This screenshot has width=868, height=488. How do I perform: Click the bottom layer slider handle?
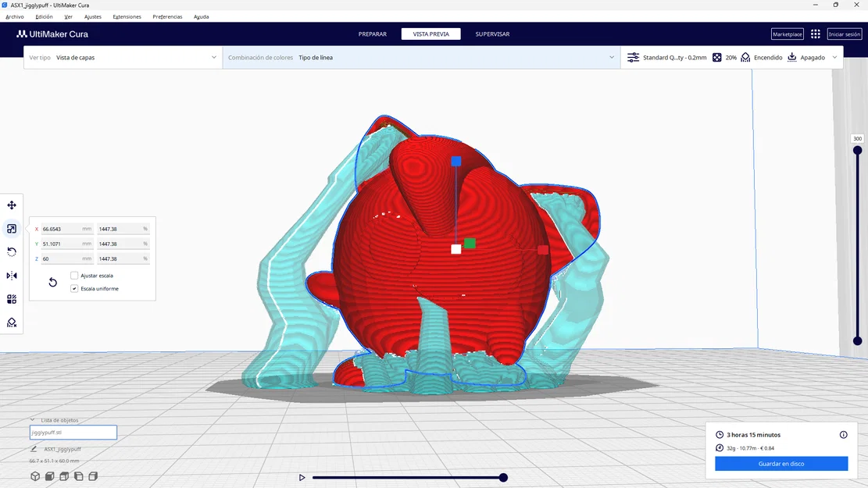(x=858, y=341)
